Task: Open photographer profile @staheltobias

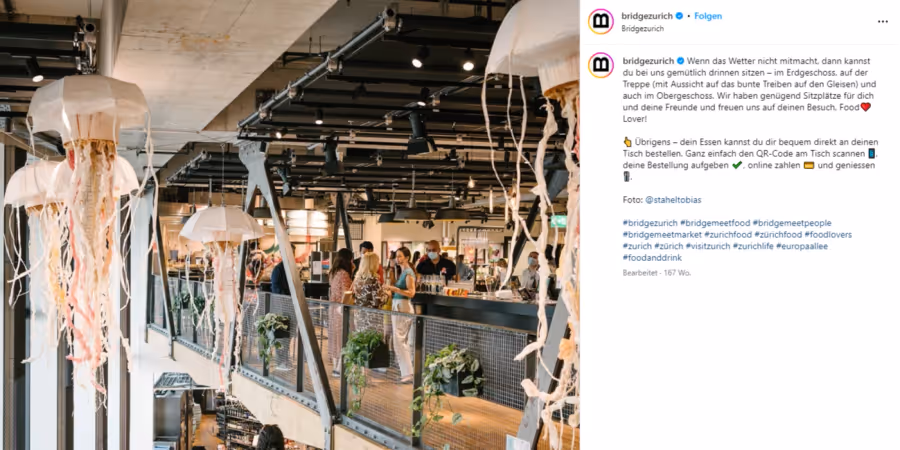Action: [673, 200]
